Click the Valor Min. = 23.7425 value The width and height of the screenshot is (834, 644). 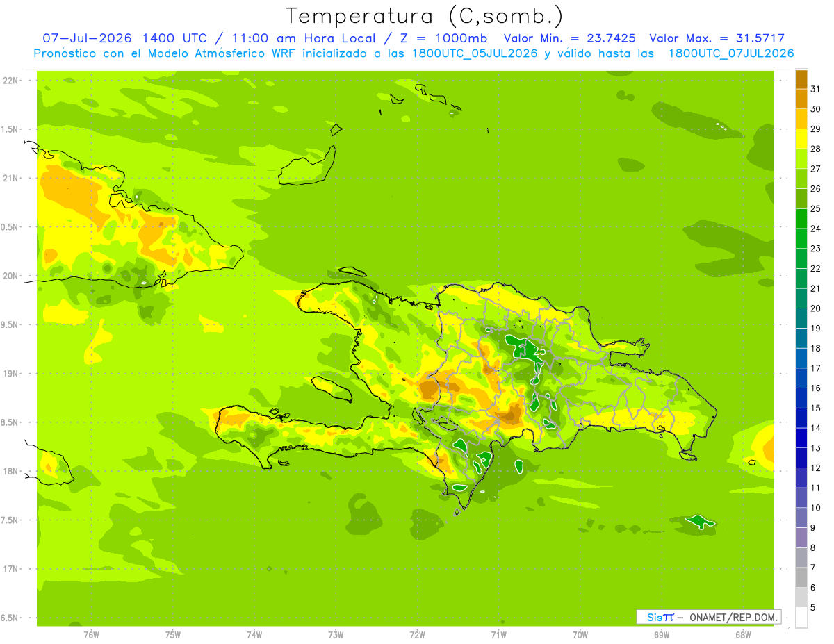pyautogui.click(x=570, y=38)
